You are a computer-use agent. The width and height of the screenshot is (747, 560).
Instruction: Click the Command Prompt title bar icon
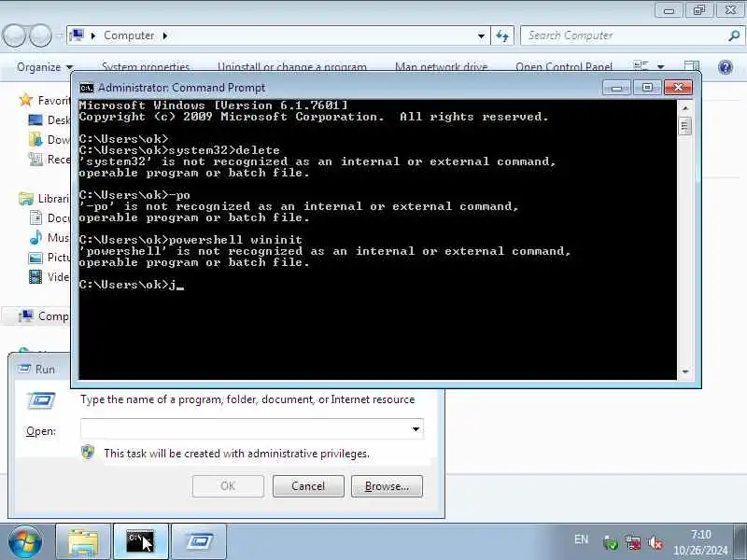point(86,88)
